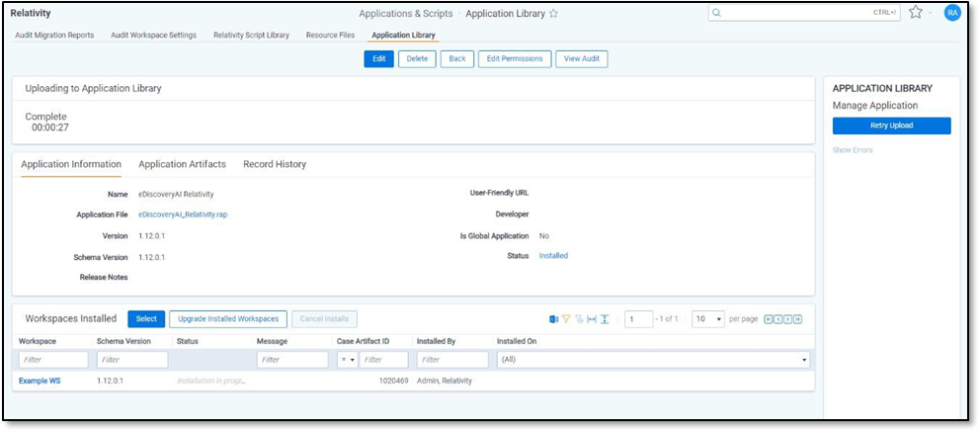Image resolution: width=980 pixels, height=432 pixels.
Task: Select the Application Library tab
Action: tap(403, 35)
